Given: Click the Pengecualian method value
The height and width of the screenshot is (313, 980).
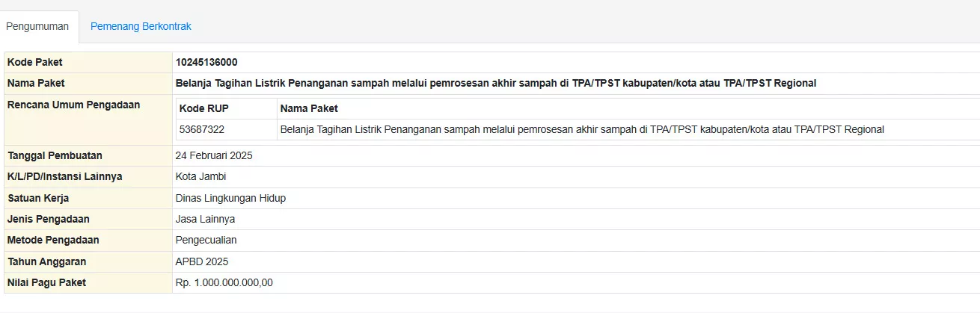Looking at the screenshot, I should (206, 240).
